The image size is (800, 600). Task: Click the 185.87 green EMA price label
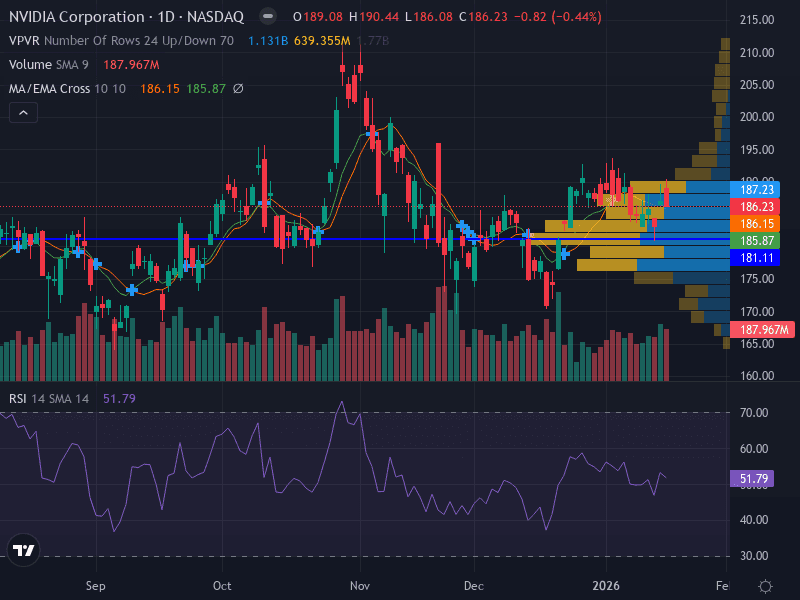(756, 240)
